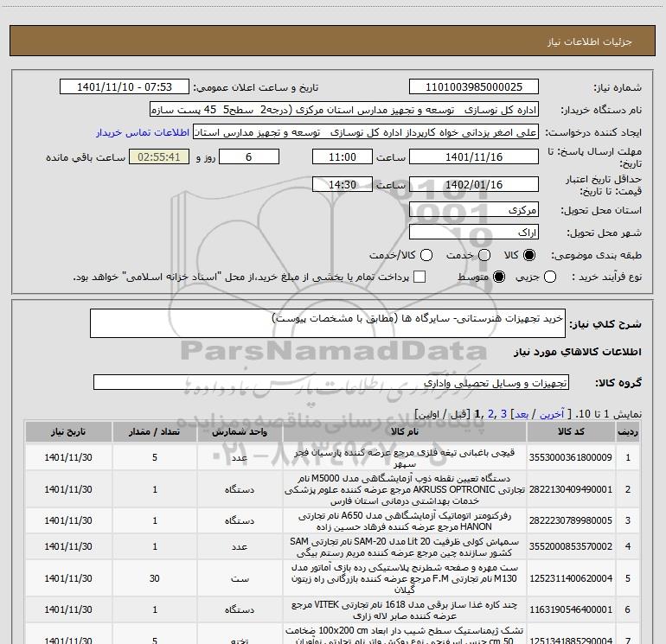
Task: Click item code 3553000361800009
Action: point(571,457)
